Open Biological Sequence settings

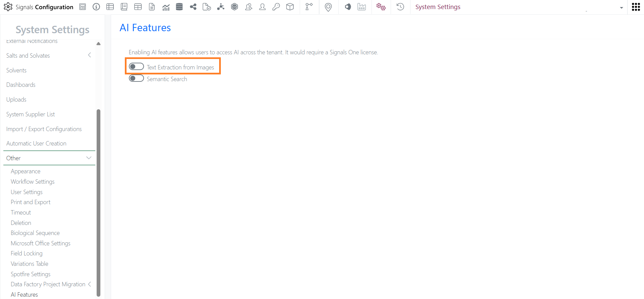point(35,233)
